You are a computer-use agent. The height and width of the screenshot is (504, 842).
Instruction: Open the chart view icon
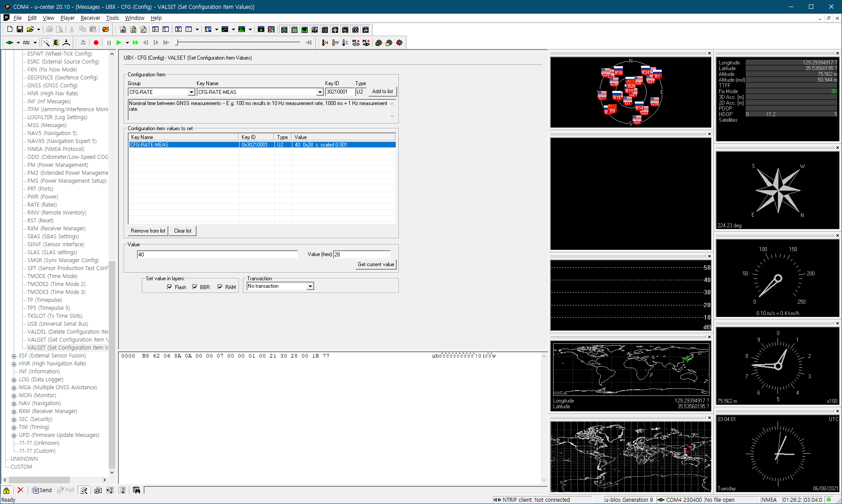coord(225,30)
